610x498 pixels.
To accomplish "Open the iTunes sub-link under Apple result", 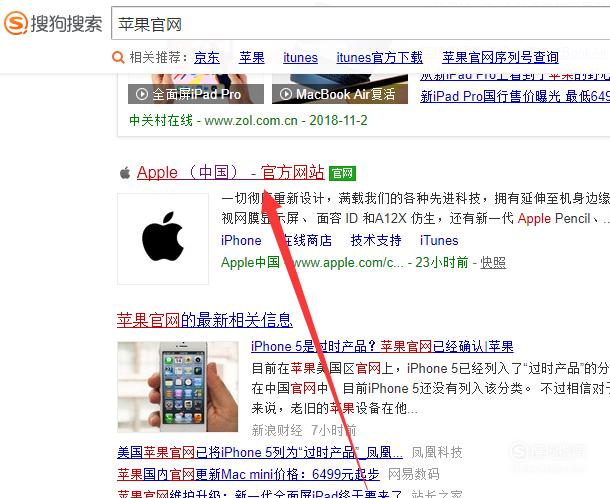I will (439, 240).
